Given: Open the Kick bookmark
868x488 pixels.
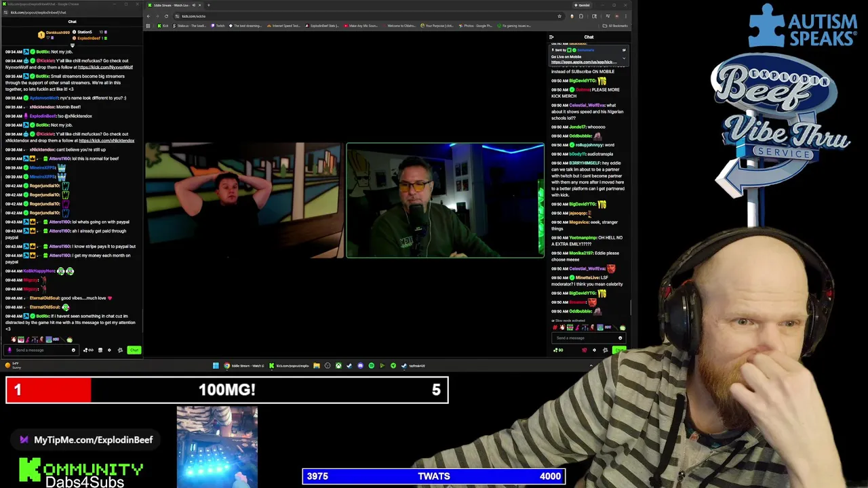Looking at the screenshot, I should click(163, 26).
